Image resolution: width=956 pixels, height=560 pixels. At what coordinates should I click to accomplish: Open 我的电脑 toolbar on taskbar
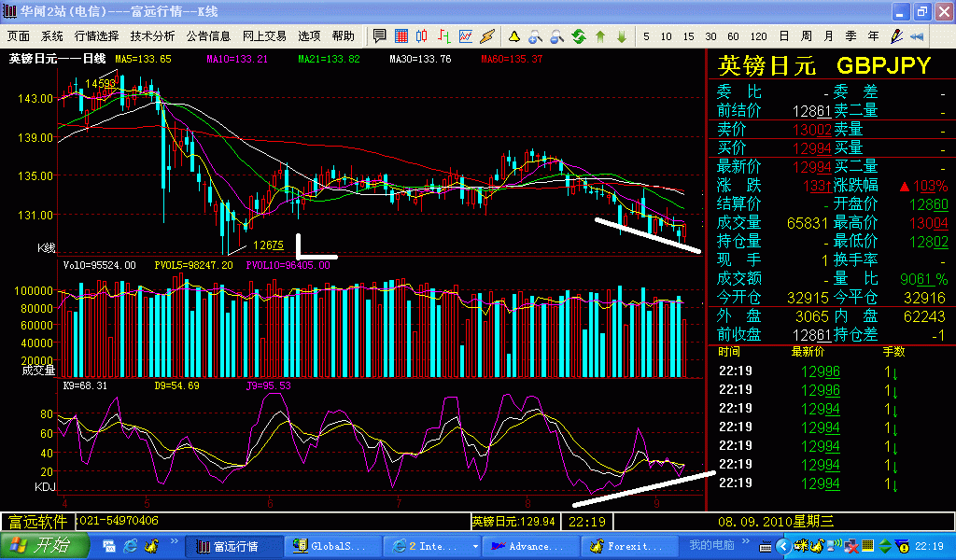pyautogui.click(x=710, y=545)
